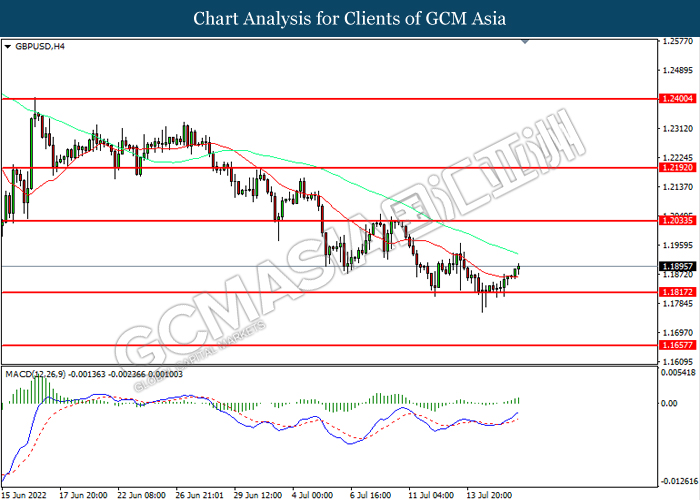Click the MACD scale value -0.012616
The width and height of the screenshot is (700, 500).
click(679, 481)
